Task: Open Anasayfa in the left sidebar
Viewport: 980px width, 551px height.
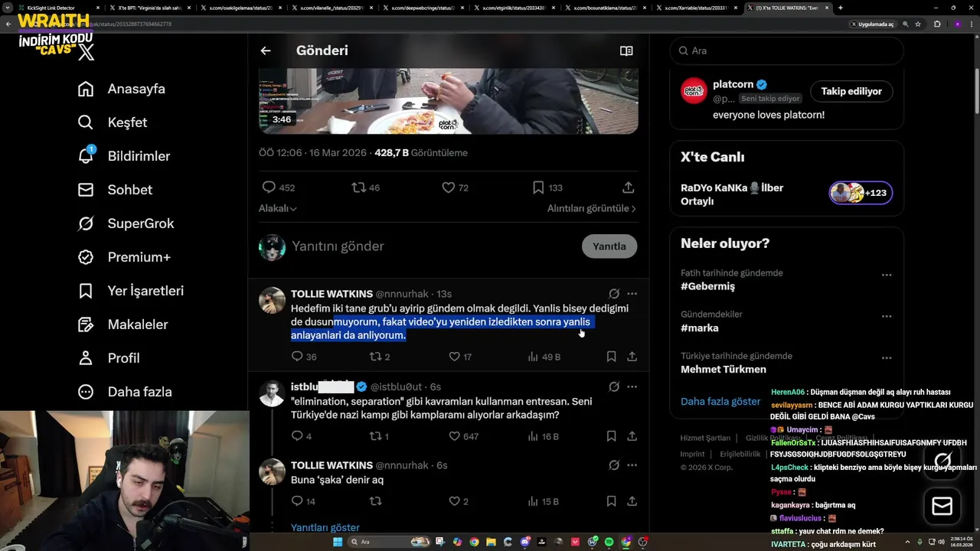Action: [x=121, y=89]
